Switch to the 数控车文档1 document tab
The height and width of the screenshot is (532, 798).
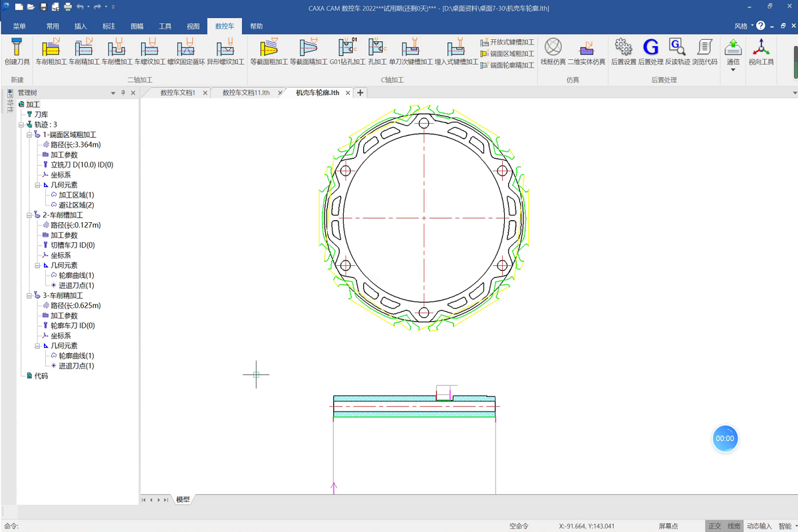178,93
